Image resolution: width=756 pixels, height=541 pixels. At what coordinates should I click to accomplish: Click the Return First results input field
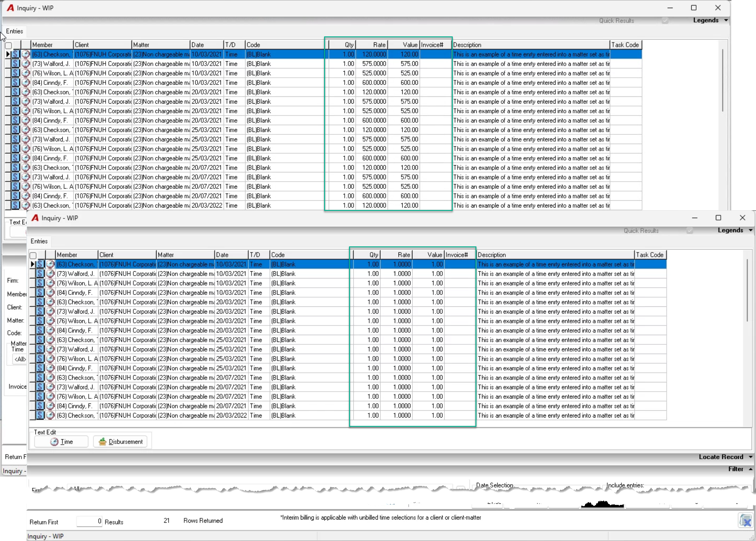[x=89, y=521]
